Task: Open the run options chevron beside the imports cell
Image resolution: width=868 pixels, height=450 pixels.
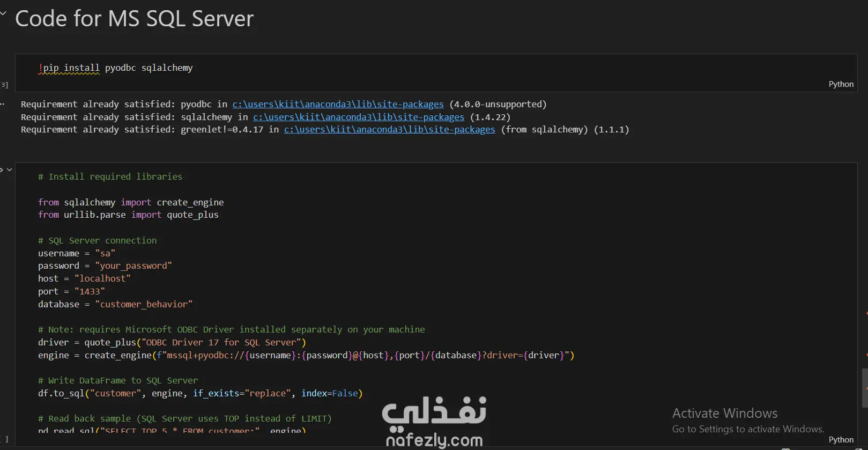Action: (9, 169)
